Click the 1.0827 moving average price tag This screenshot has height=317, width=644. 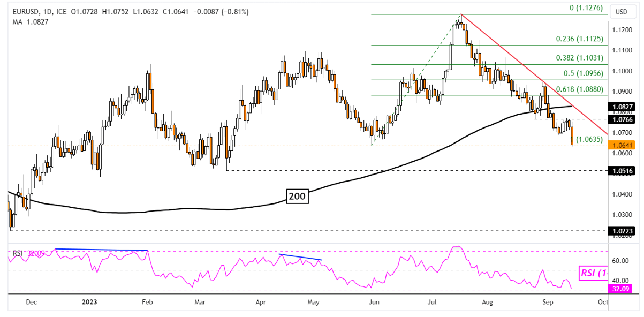click(621, 107)
